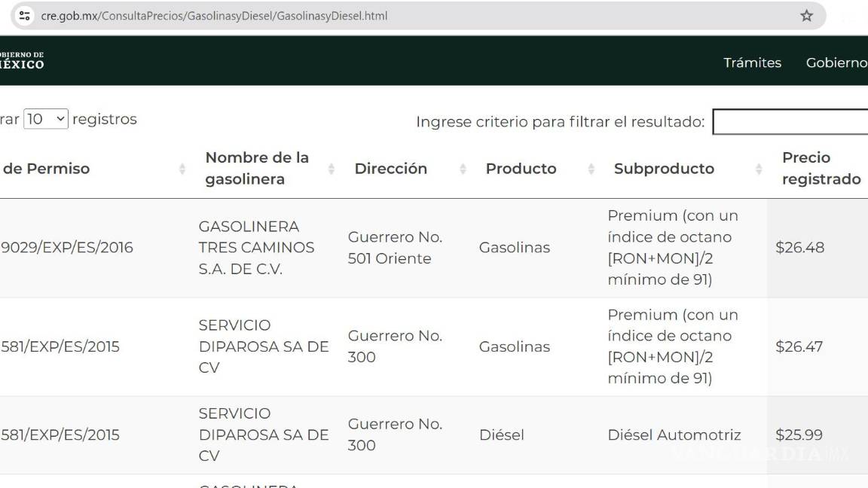Click the filter criteria input field
The width and height of the screenshot is (868, 488).
[x=790, y=122]
